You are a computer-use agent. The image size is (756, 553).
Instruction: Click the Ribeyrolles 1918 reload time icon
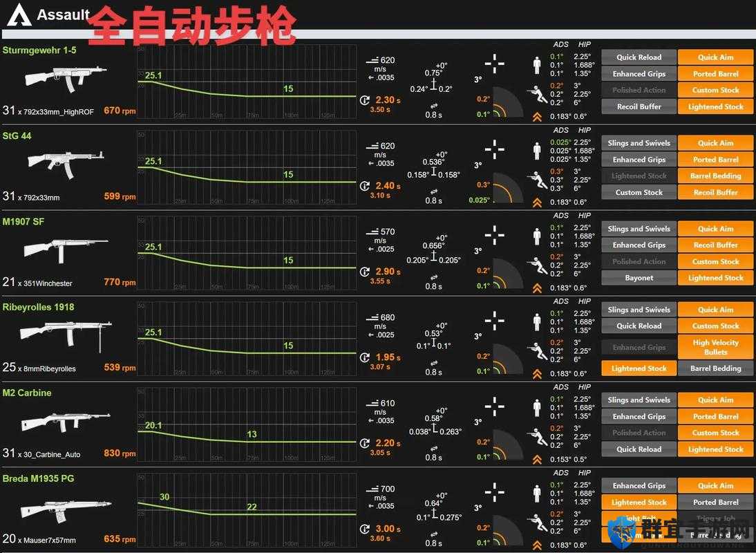[x=365, y=357]
